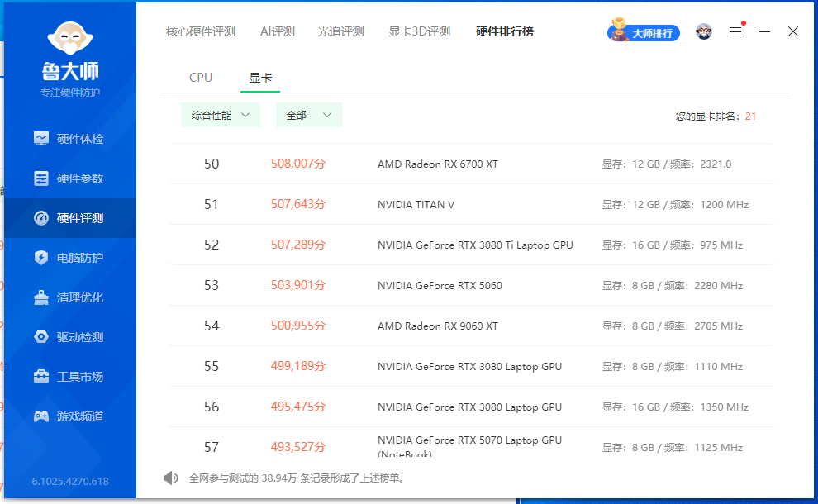Screen dimensions: 818x504
Task: Click the 8 GB / 2280 MHz spec text
Action: pyautogui.click(x=673, y=286)
